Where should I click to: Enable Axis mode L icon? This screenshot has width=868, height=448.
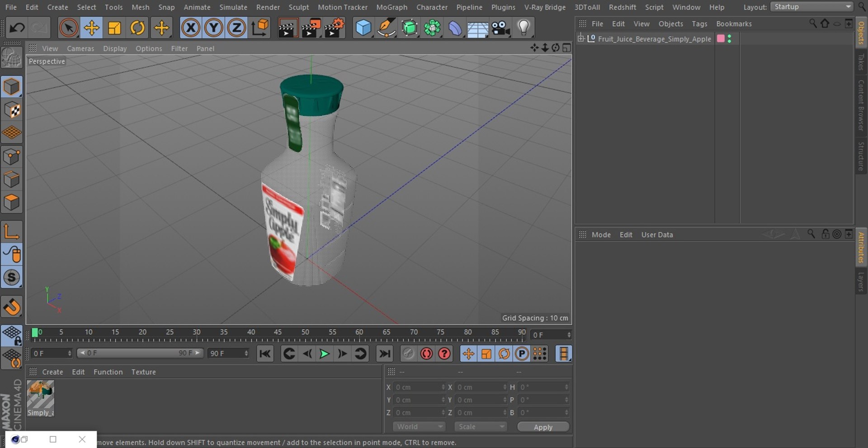(12, 231)
